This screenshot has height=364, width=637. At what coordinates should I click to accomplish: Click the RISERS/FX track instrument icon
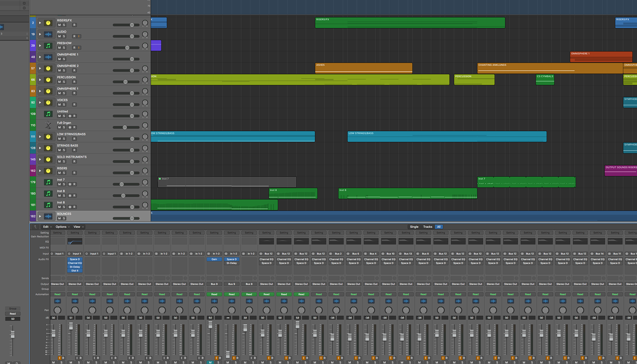click(x=48, y=23)
